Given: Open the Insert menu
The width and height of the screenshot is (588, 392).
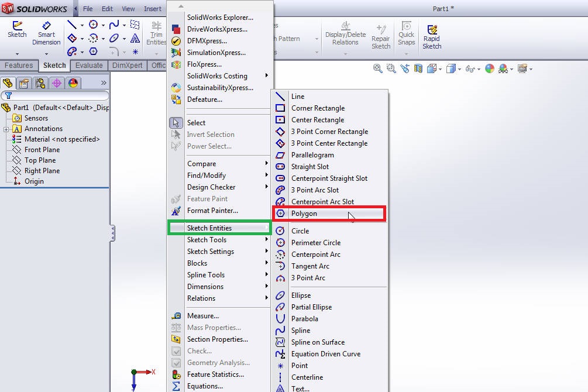Looking at the screenshot, I should click(x=153, y=9).
